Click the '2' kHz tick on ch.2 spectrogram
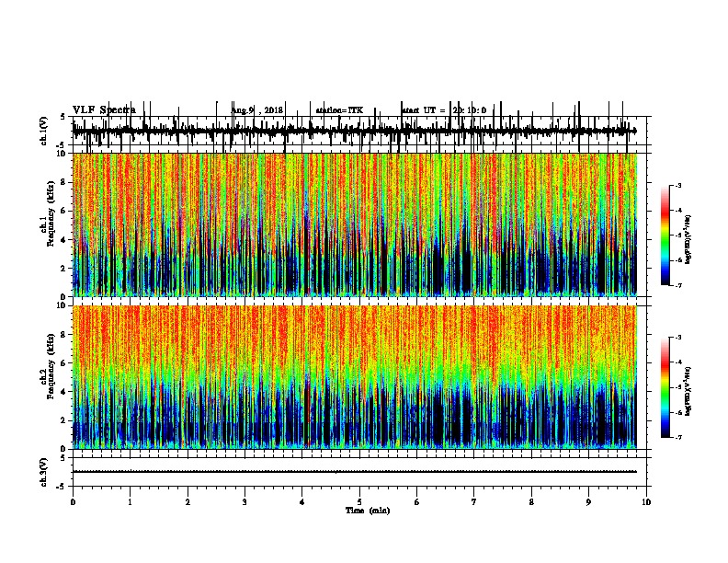728x563 pixels. (x=64, y=420)
